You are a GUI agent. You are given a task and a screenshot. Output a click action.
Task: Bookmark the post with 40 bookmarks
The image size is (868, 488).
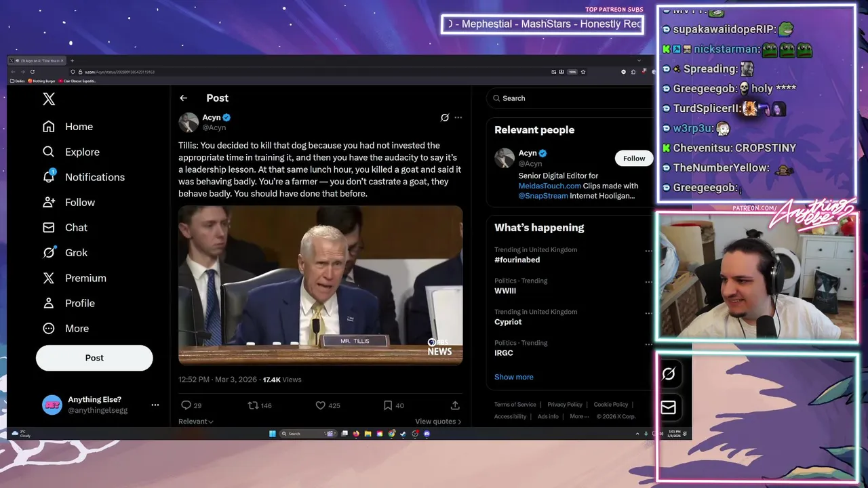[x=388, y=405]
